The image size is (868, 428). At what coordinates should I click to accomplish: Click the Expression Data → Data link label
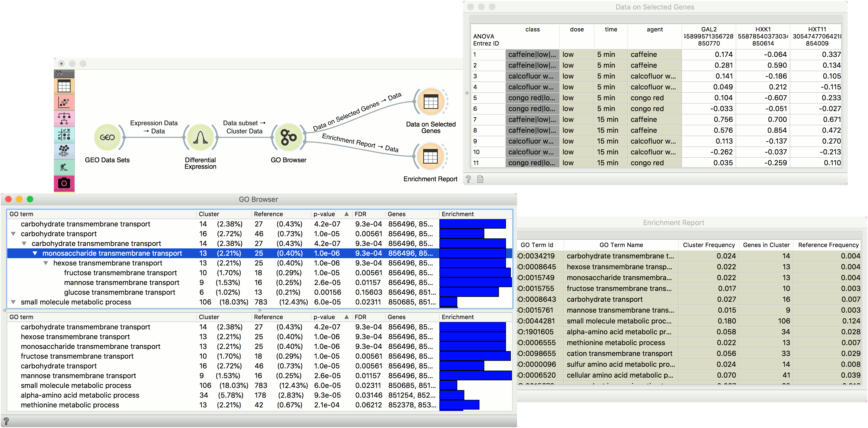(154, 127)
